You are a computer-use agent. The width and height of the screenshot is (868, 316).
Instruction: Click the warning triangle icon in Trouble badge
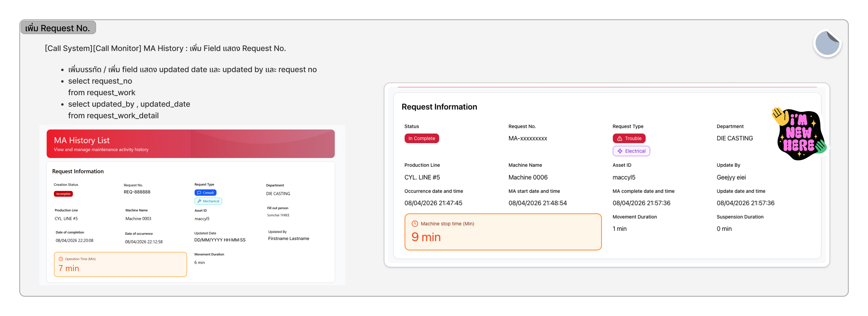coord(619,138)
